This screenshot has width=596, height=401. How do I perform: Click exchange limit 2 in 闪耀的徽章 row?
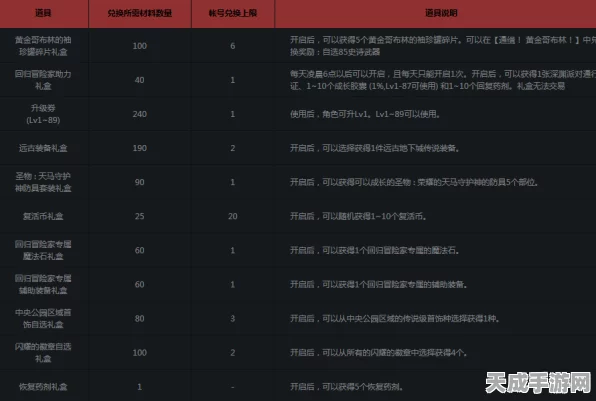[x=233, y=353]
